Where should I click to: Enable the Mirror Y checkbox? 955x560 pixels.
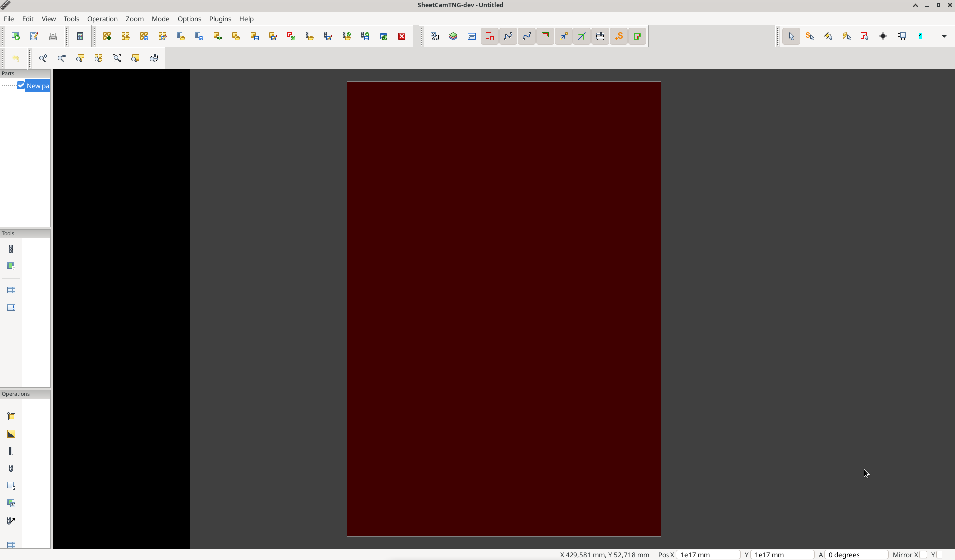coord(939,555)
